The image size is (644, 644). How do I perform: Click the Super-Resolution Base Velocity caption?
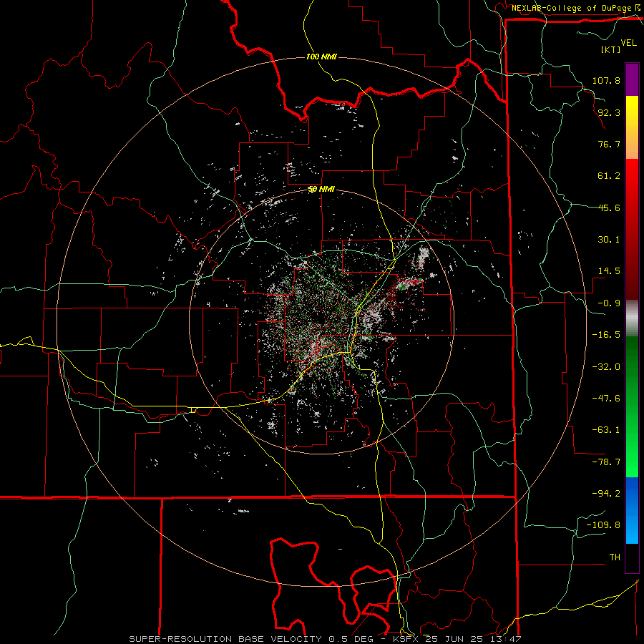[326, 639]
